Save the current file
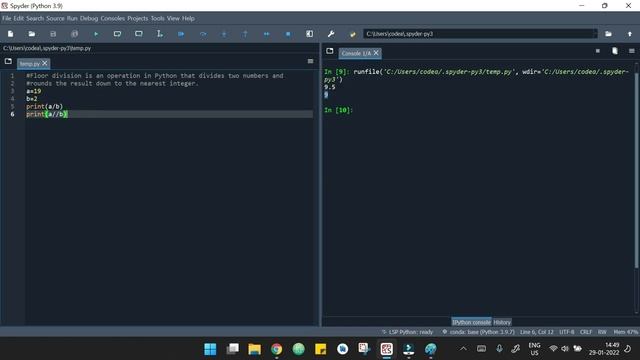The width and height of the screenshot is (640, 360). (x=53, y=34)
